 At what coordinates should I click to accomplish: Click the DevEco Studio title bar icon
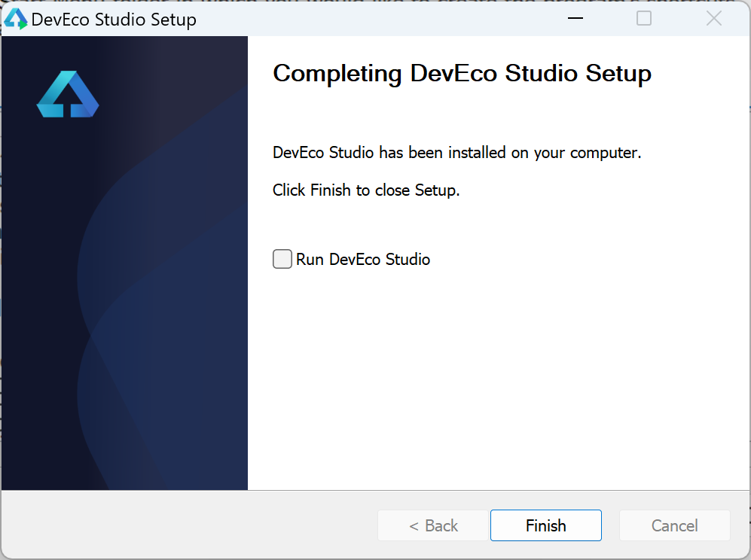pos(16,19)
